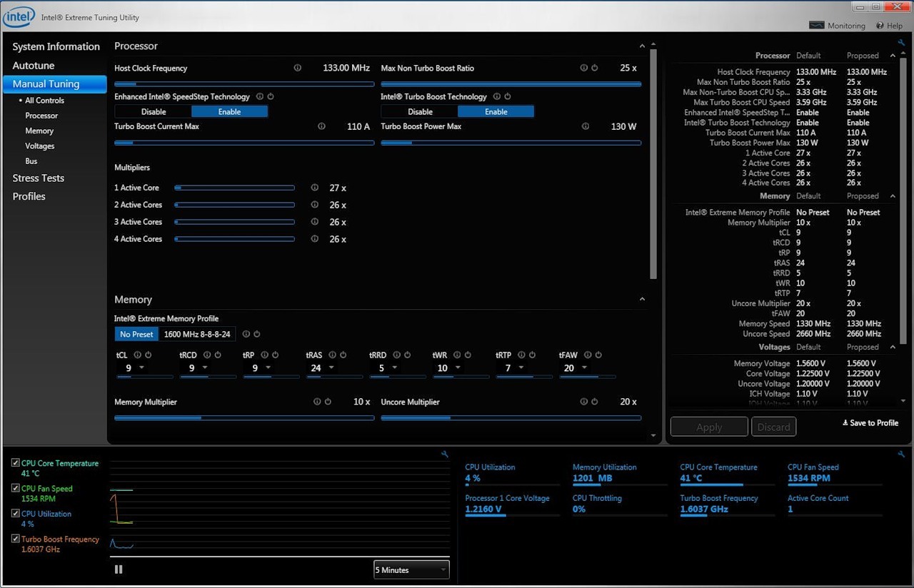
Task: Open Profiles from the sidebar
Action: (x=29, y=196)
